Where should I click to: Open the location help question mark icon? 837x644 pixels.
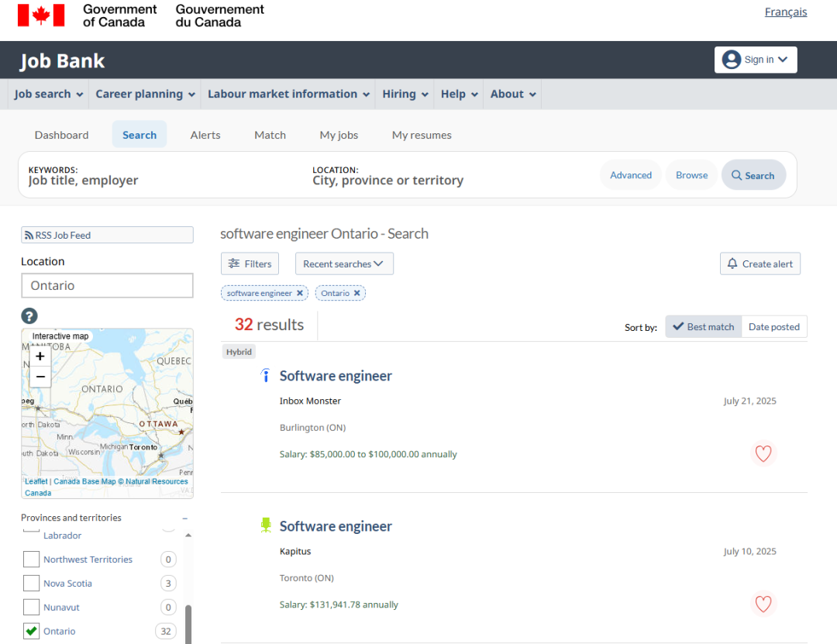click(x=29, y=315)
